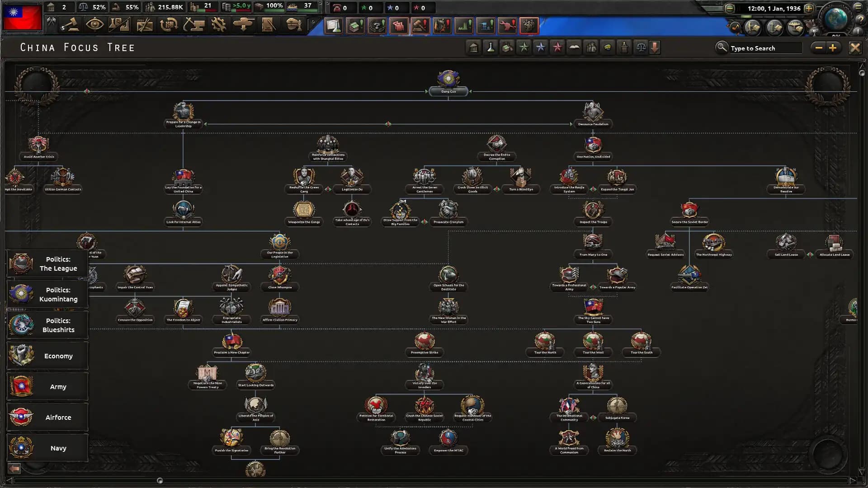Screen dimensions: 868x488
Task: Toggle the blue star focus filter
Action: tap(540, 47)
